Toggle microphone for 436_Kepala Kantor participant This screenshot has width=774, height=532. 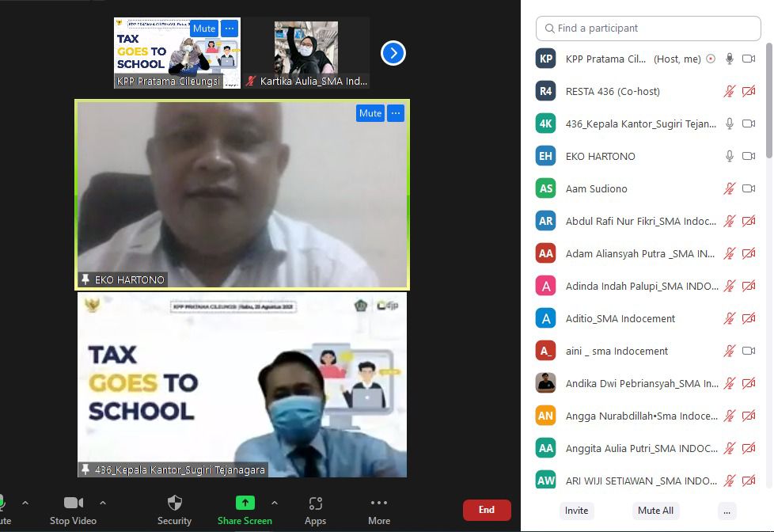point(730,123)
